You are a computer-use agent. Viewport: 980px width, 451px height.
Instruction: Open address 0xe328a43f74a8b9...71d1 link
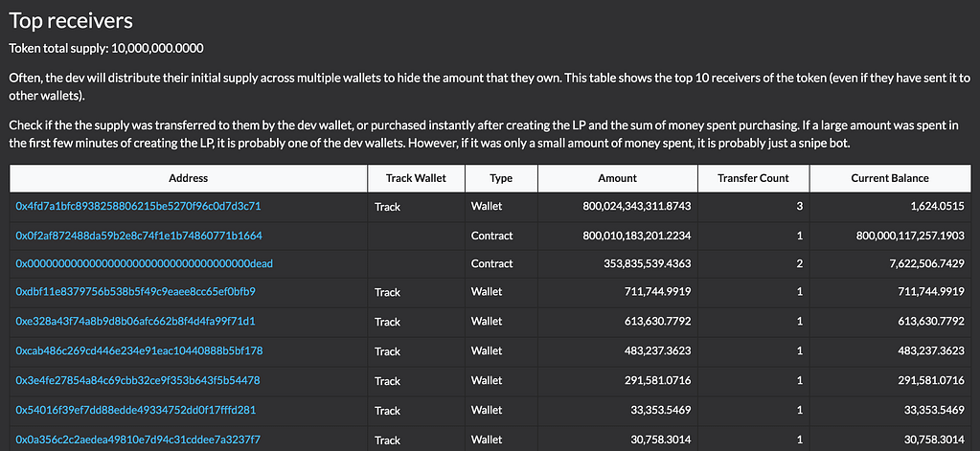coord(136,322)
